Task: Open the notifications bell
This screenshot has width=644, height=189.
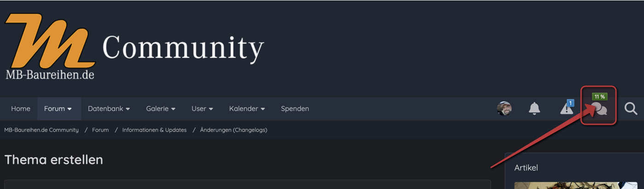Action: [x=534, y=109]
